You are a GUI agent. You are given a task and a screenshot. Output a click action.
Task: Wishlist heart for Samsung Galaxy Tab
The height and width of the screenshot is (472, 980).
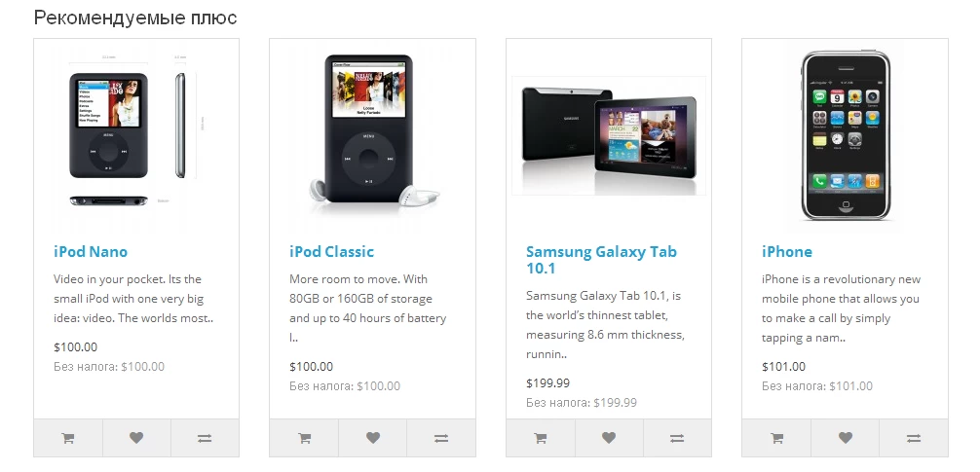[609, 438]
